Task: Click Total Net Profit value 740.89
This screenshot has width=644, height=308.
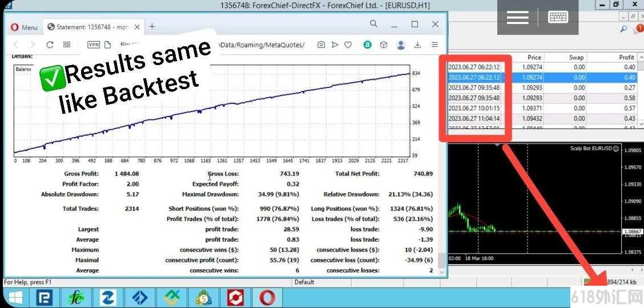Action: coord(424,174)
